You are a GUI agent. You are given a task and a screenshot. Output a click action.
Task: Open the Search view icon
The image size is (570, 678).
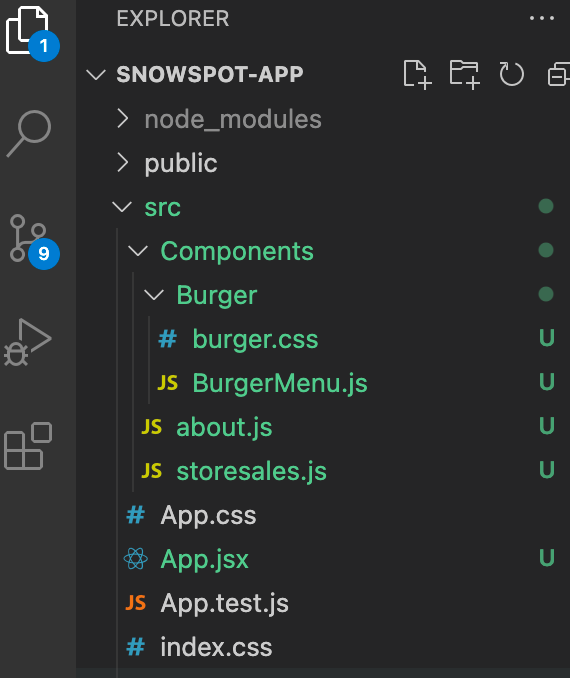(x=29, y=134)
